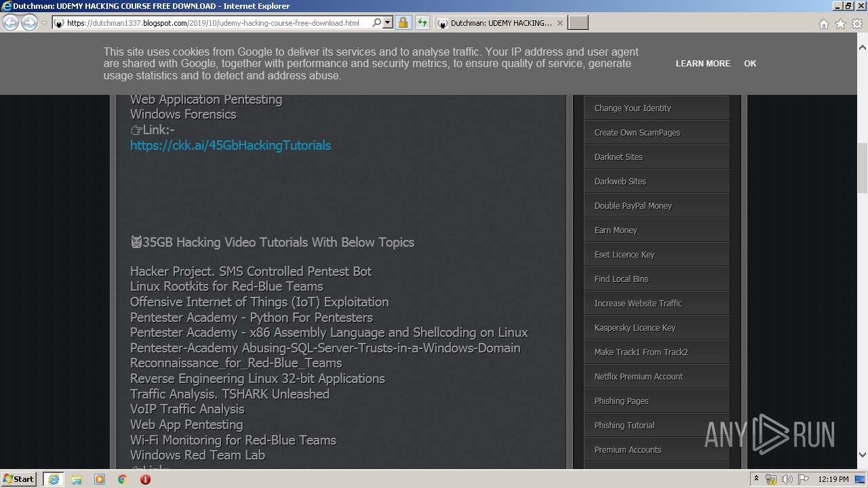868x488 pixels.
Task: Open Windows Media Player taskbar icon
Action: click(100, 479)
